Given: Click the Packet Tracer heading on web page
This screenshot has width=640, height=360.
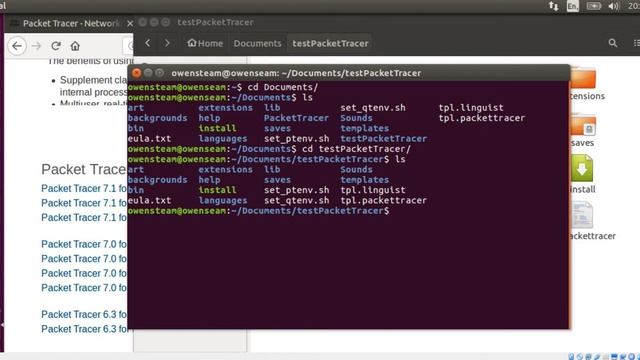Looking at the screenshot, I should click(84, 169).
